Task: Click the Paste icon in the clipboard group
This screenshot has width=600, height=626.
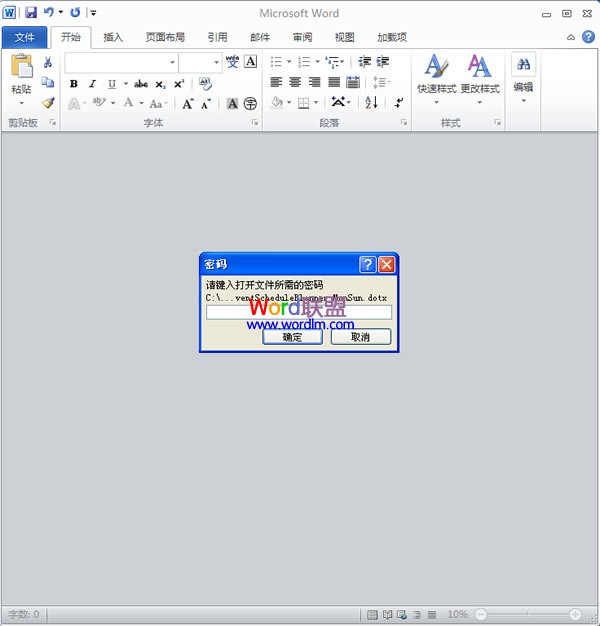Action: click(x=21, y=68)
